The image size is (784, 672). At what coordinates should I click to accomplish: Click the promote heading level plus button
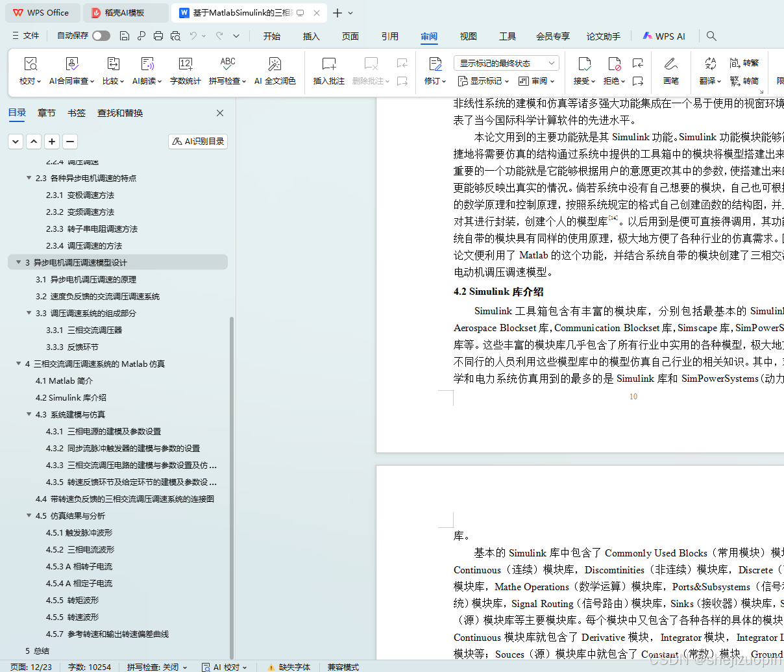pyautogui.click(x=52, y=141)
